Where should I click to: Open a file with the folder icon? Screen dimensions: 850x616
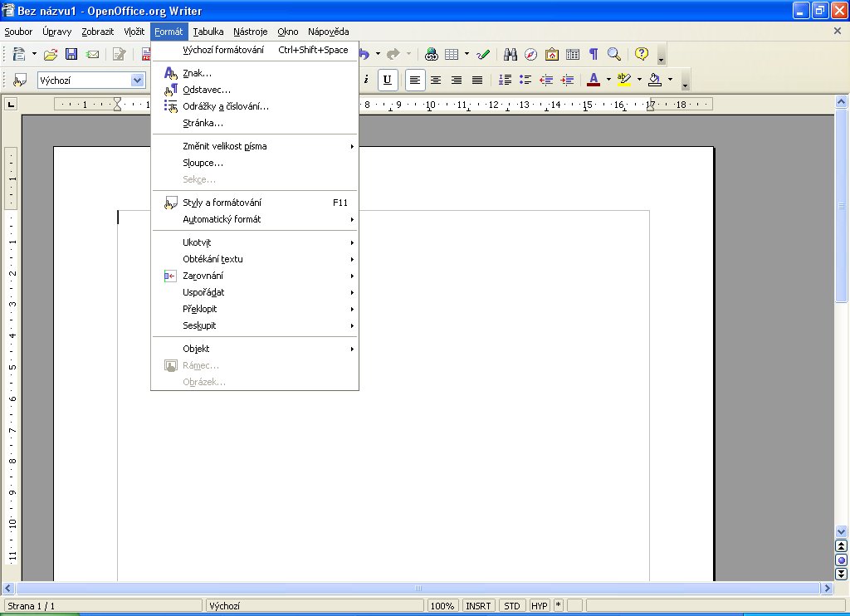[x=51, y=54]
